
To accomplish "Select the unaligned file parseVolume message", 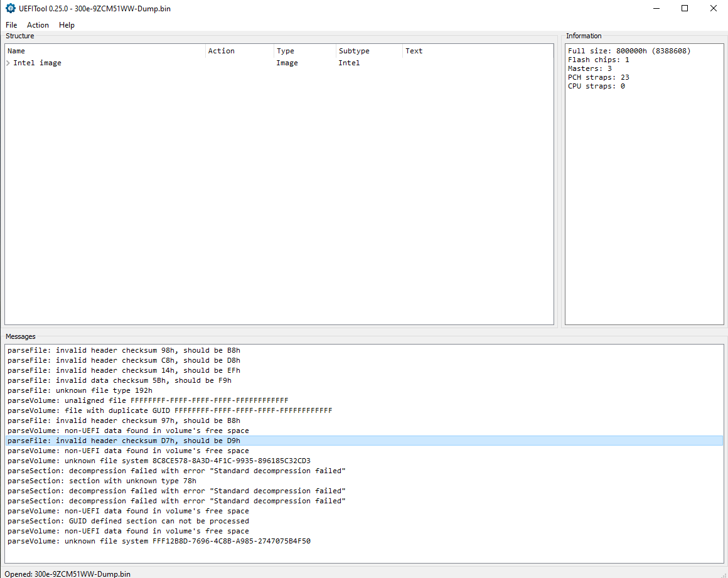I will tap(147, 400).
